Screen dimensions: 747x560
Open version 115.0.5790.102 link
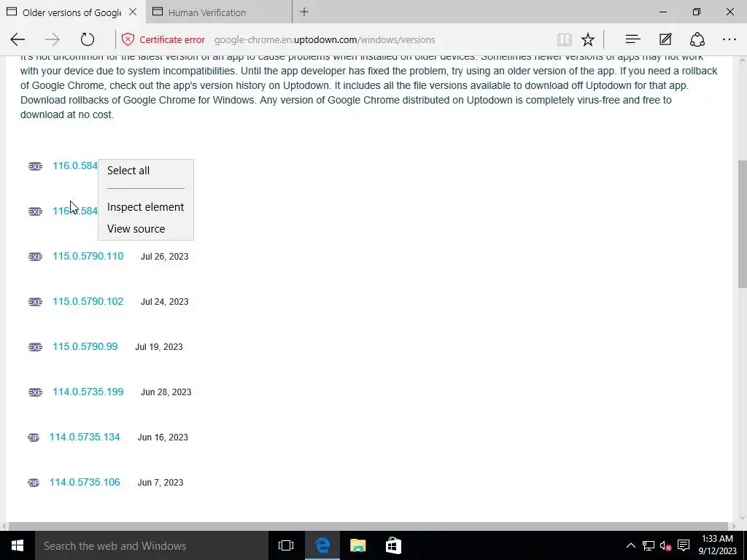88,301
